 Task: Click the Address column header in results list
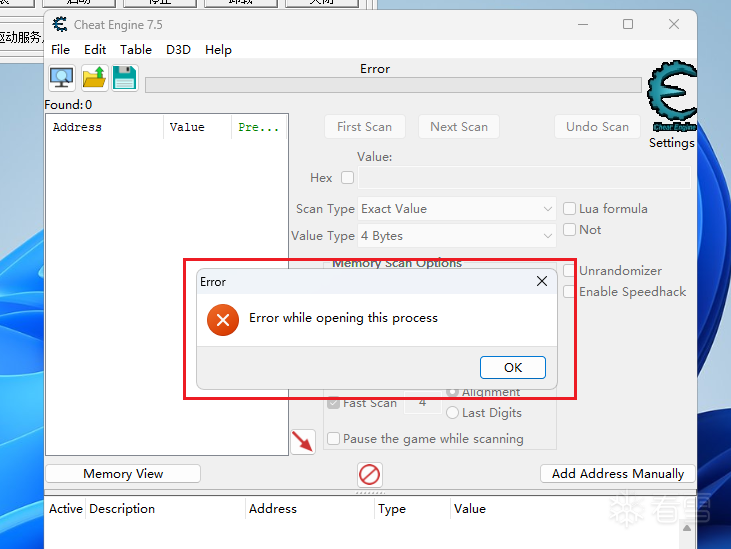point(104,127)
